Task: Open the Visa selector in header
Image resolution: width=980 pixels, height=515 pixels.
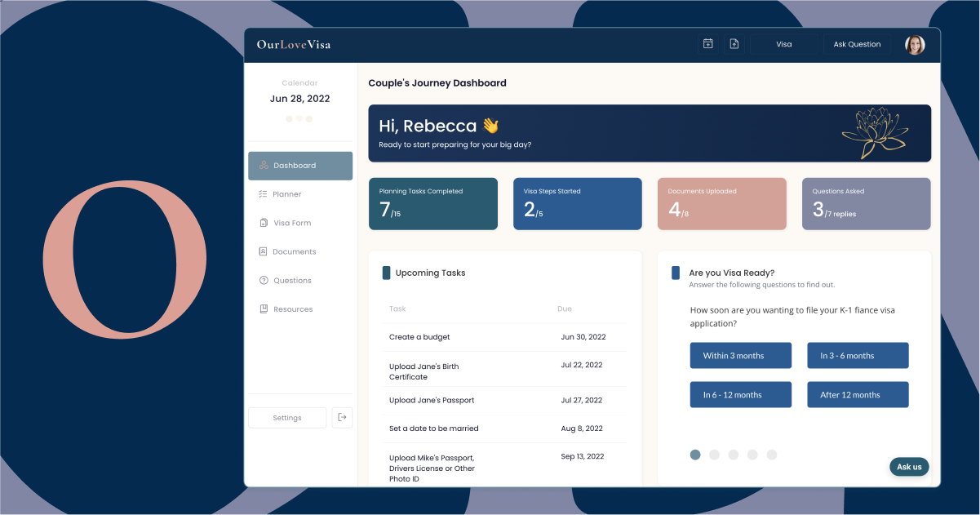Action: [x=783, y=44]
